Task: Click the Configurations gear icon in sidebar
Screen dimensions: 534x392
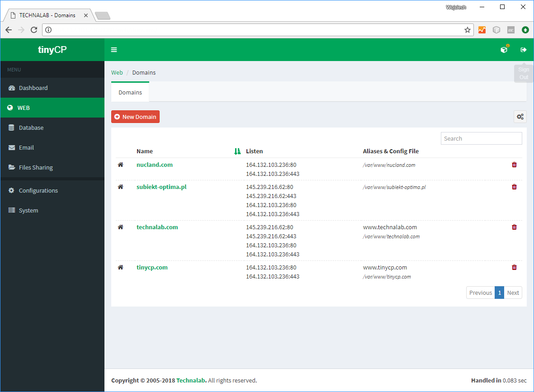Action: (x=11, y=190)
